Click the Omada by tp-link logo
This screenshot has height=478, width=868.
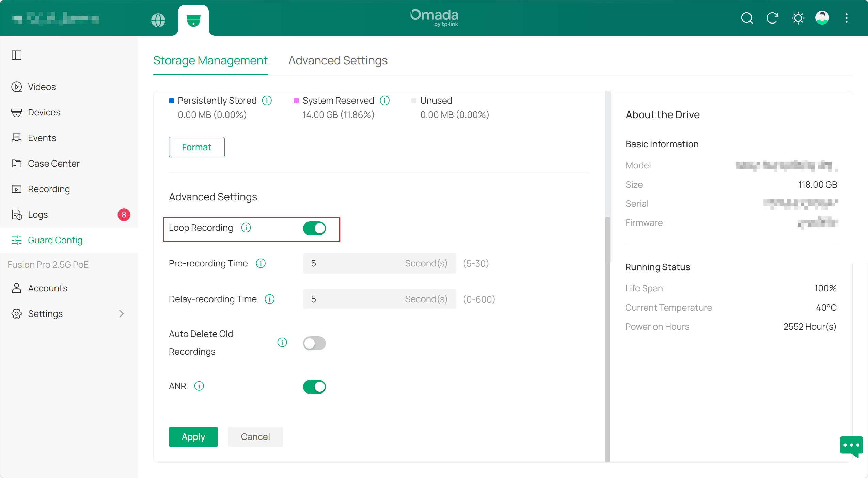434,17
